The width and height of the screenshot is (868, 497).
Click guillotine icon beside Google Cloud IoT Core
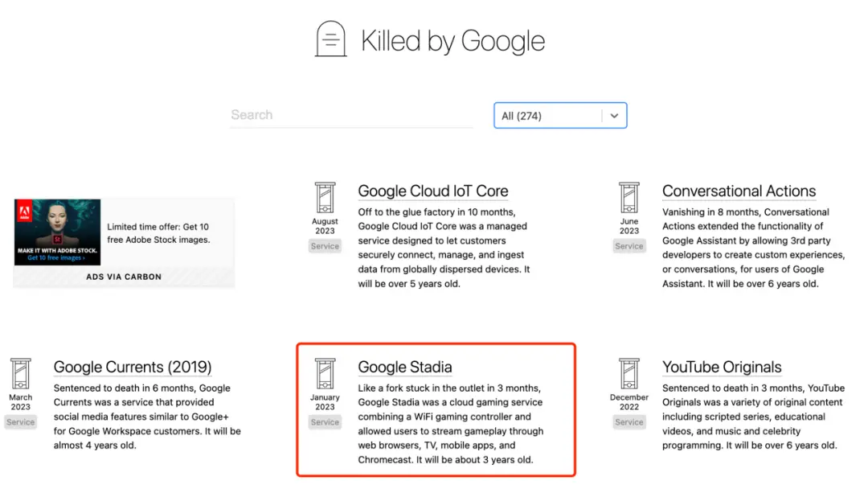[x=325, y=198]
